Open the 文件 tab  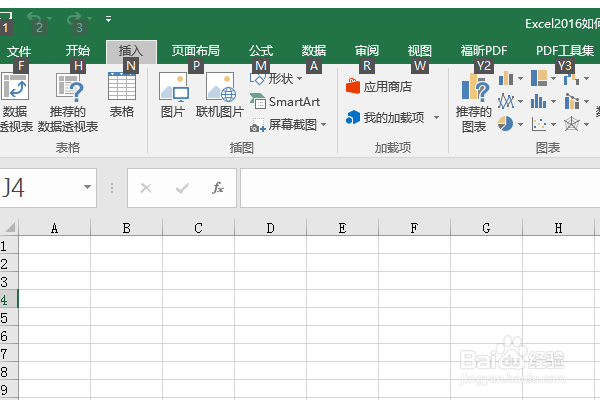pyautogui.click(x=19, y=51)
